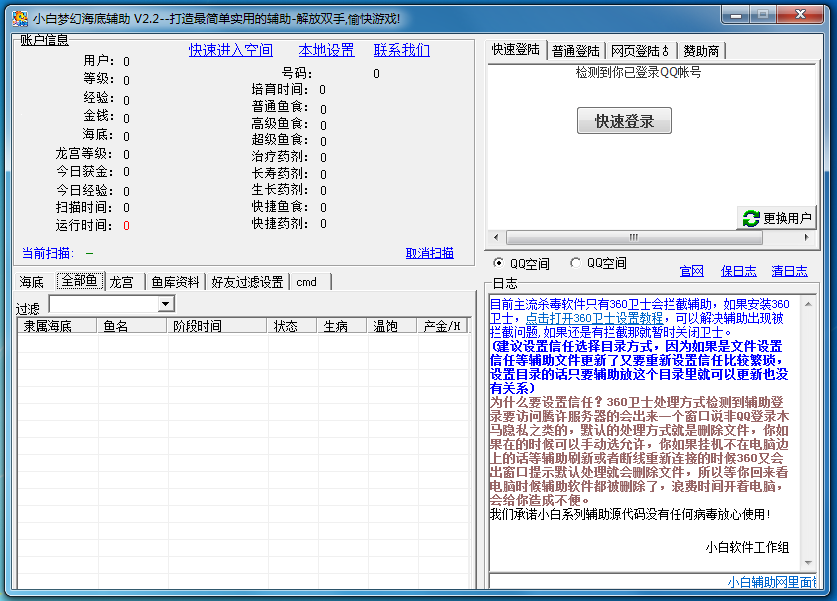Open the 龙宫 tab
Screen dimensions: 837x601
(x=121, y=282)
